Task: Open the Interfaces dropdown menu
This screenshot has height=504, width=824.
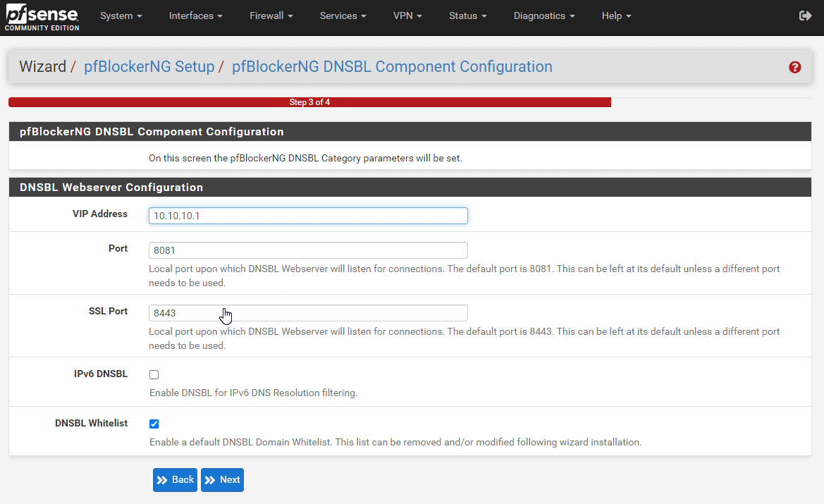Action: coord(195,16)
